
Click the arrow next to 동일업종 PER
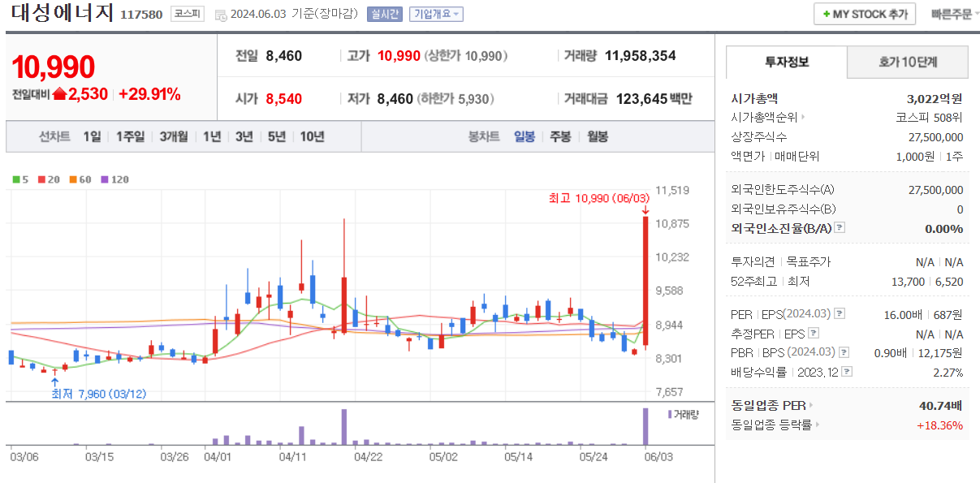pyautogui.click(x=810, y=405)
